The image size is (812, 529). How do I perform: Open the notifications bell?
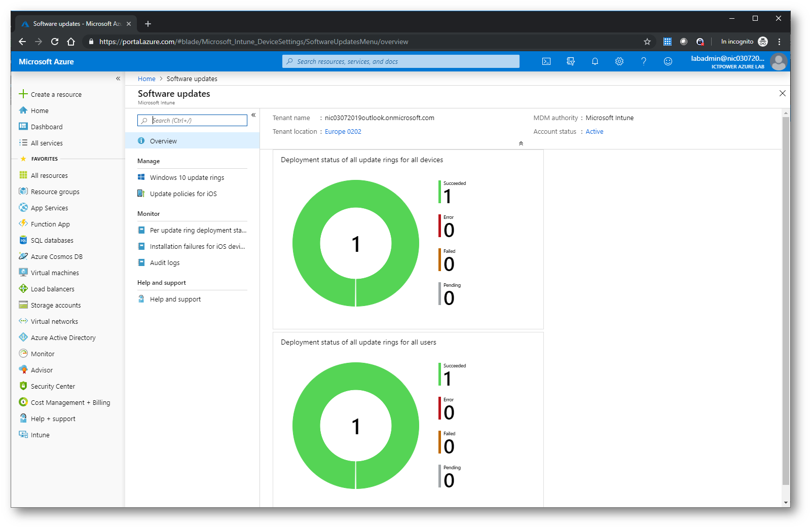click(595, 61)
